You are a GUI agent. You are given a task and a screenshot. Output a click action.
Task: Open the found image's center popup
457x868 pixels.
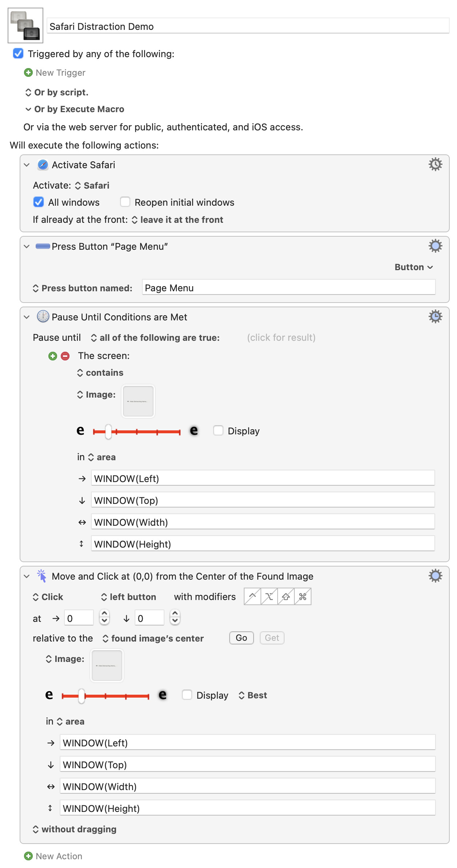(x=153, y=638)
